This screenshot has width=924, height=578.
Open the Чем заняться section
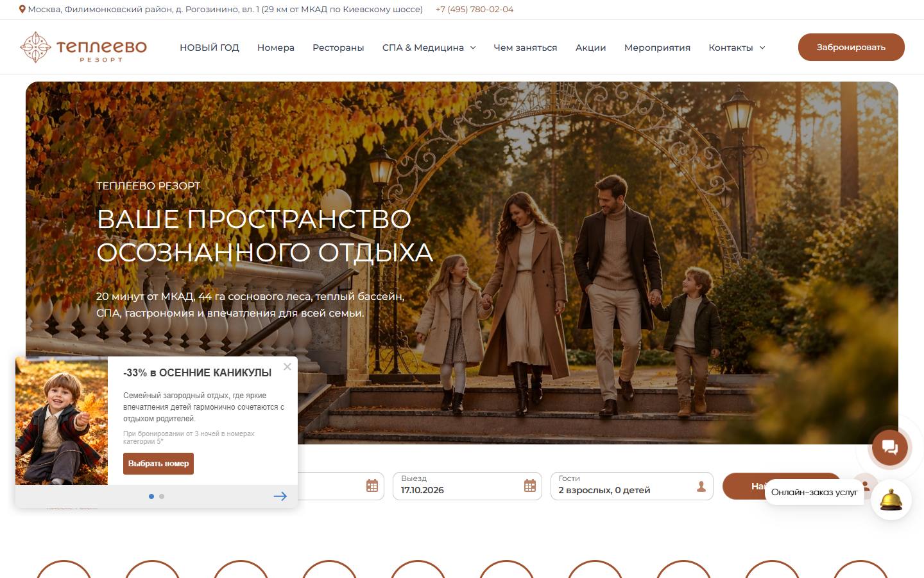click(x=526, y=48)
